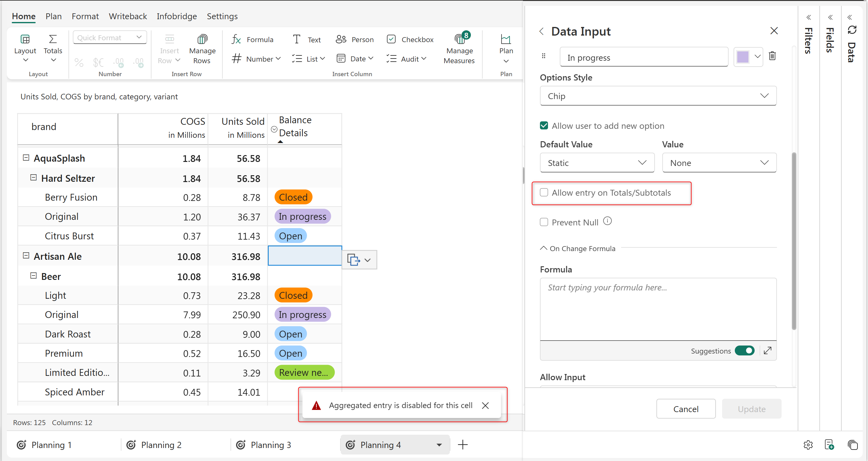Enable Allow entry on Totals/Subtotals

pos(544,192)
